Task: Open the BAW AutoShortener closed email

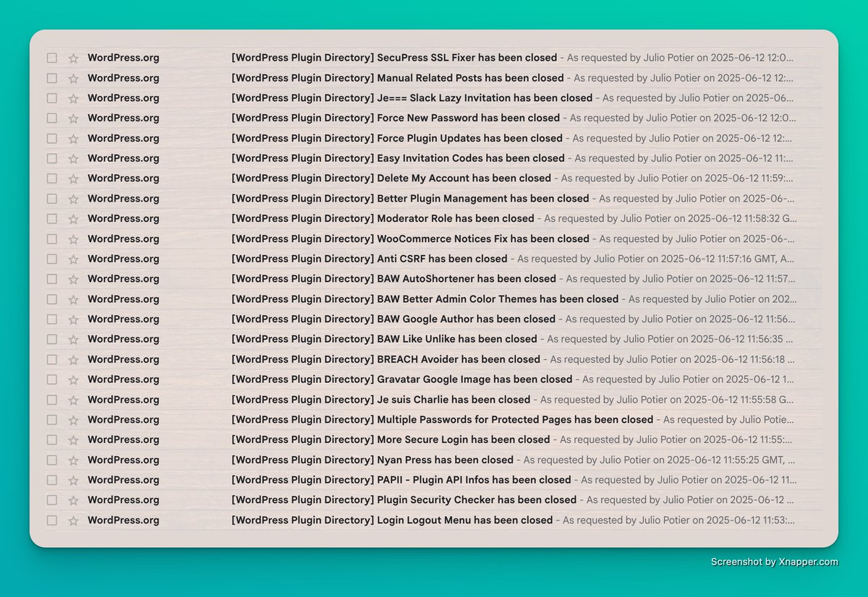Action: point(393,279)
